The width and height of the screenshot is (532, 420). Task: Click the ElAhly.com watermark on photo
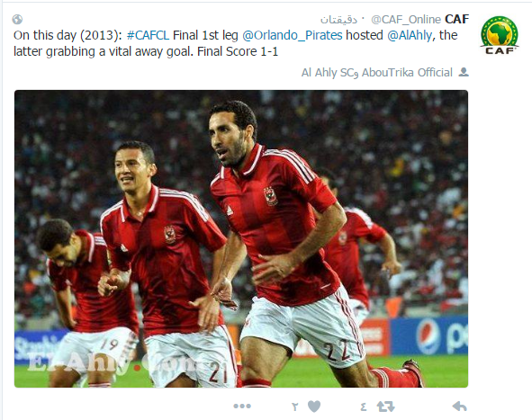(x=112, y=362)
